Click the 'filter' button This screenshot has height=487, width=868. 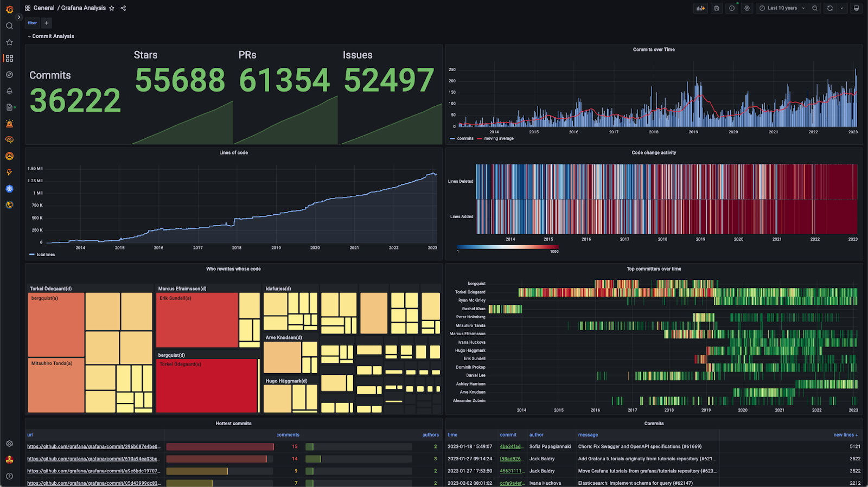click(x=33, y=23)
